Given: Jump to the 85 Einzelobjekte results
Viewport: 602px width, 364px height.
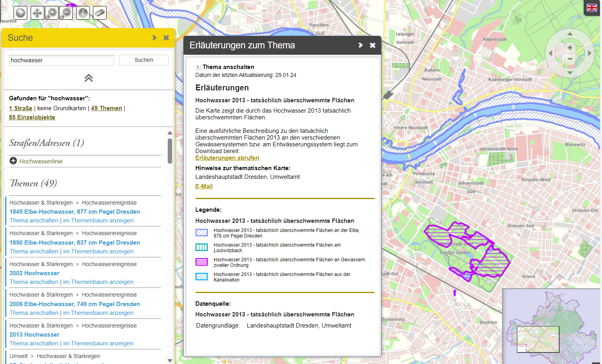Looking at the screenshot, I should click(x=32, y=117).
